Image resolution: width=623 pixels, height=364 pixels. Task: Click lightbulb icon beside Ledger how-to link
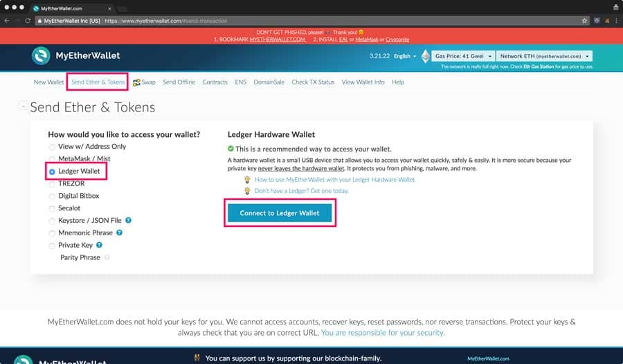[247, 180]
